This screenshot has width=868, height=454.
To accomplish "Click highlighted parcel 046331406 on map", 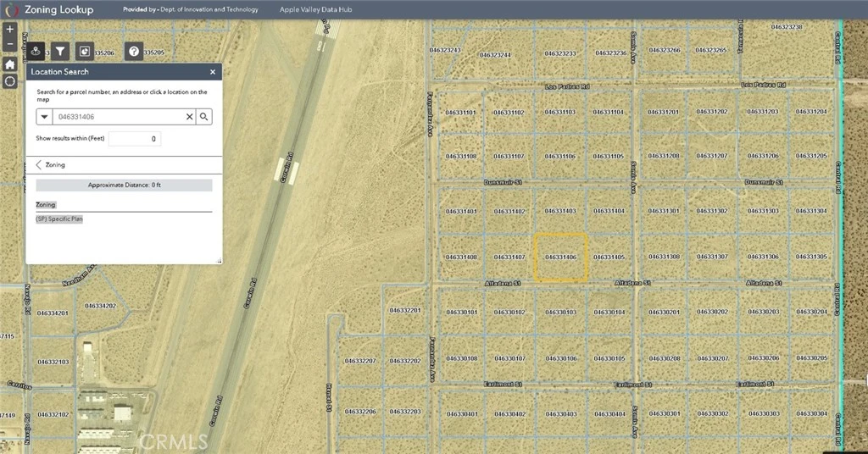I will (560, 257).
